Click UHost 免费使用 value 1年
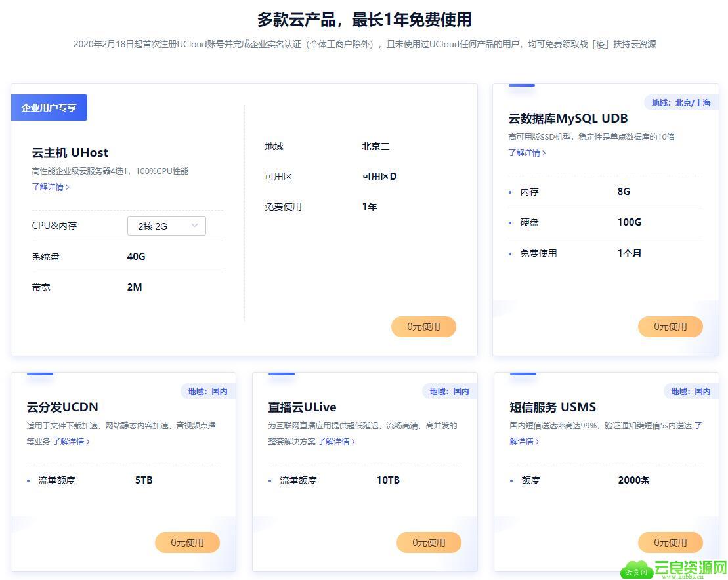728x580 pixels. pos(370,207)
